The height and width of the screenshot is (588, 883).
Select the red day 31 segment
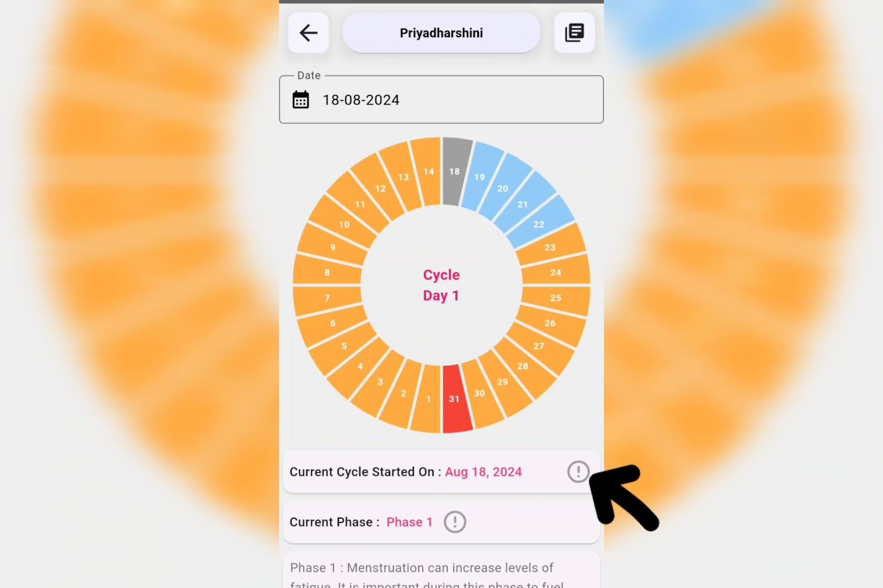(x=455, y=398)
